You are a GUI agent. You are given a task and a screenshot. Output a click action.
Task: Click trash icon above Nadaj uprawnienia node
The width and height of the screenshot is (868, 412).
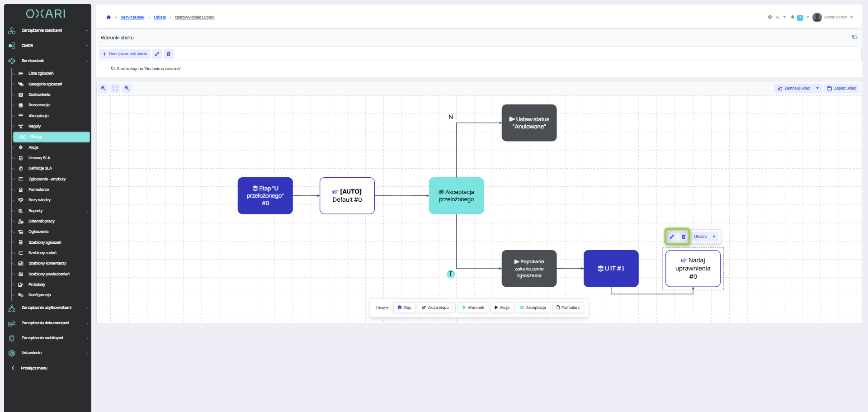coord(683,237)
